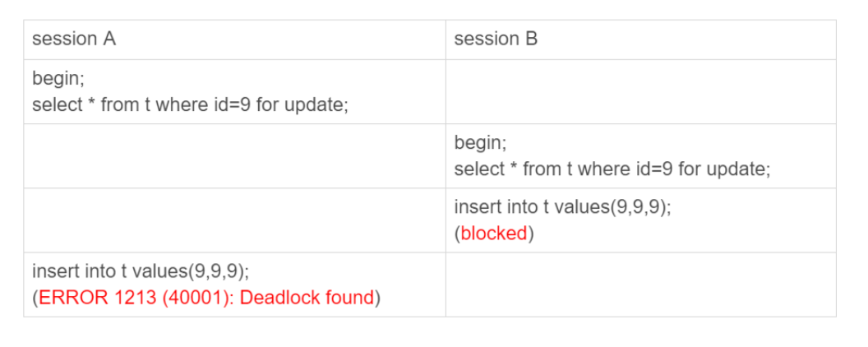Click empty session A cell beside session B's begin
This screenshot has width=868, height=347.
pos(234,155)
